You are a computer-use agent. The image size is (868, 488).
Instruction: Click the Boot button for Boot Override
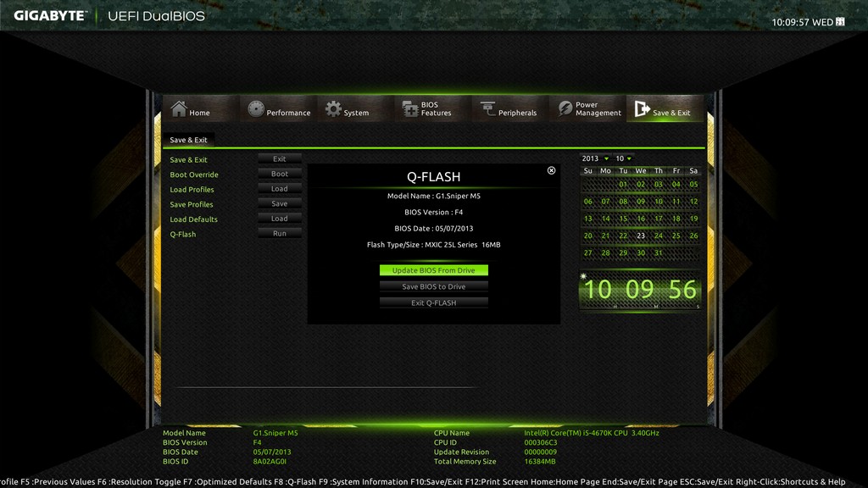tap(280, 174)
